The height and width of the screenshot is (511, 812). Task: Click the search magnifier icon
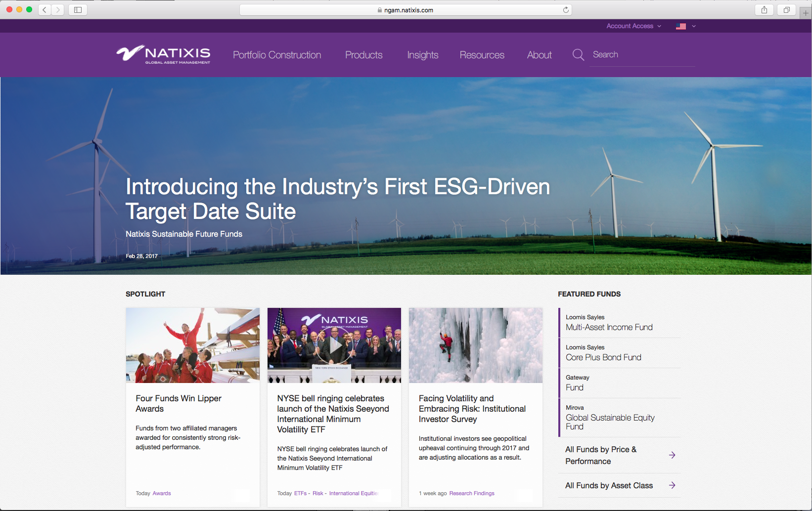coord(578,55)
